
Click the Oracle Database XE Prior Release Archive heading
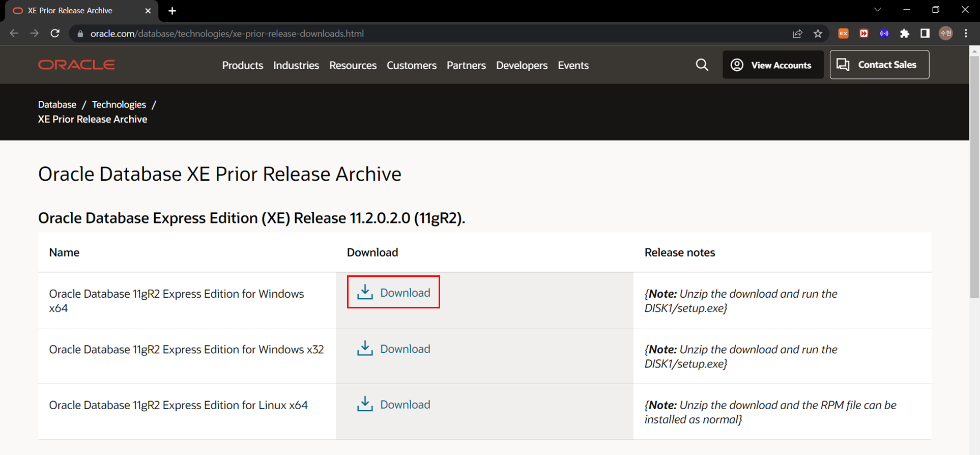tap(220, 174)
